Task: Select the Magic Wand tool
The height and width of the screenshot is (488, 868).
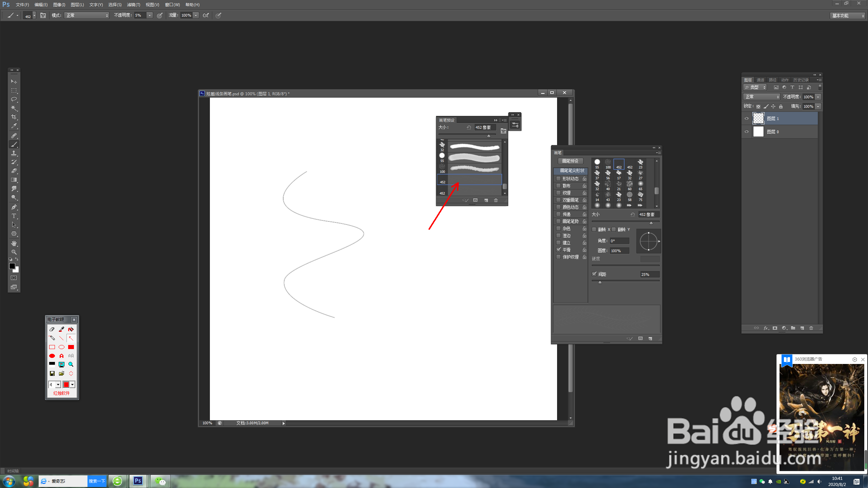Action: 14,108
